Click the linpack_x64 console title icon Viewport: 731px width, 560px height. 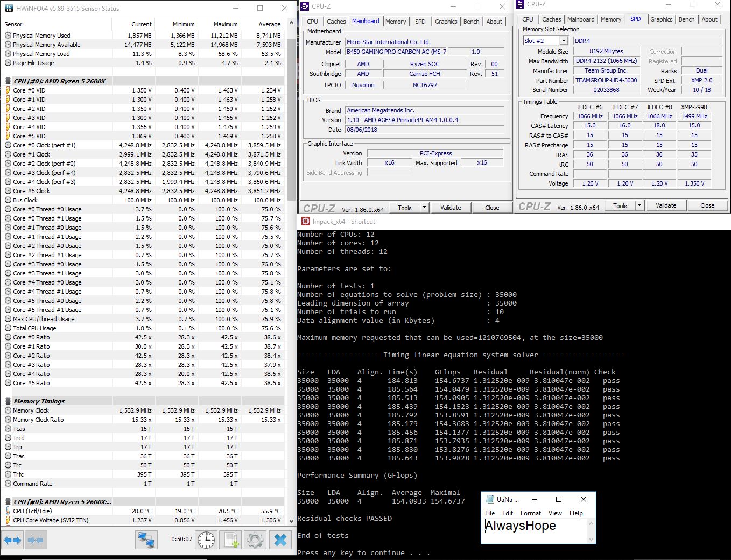tap(305, 221)
